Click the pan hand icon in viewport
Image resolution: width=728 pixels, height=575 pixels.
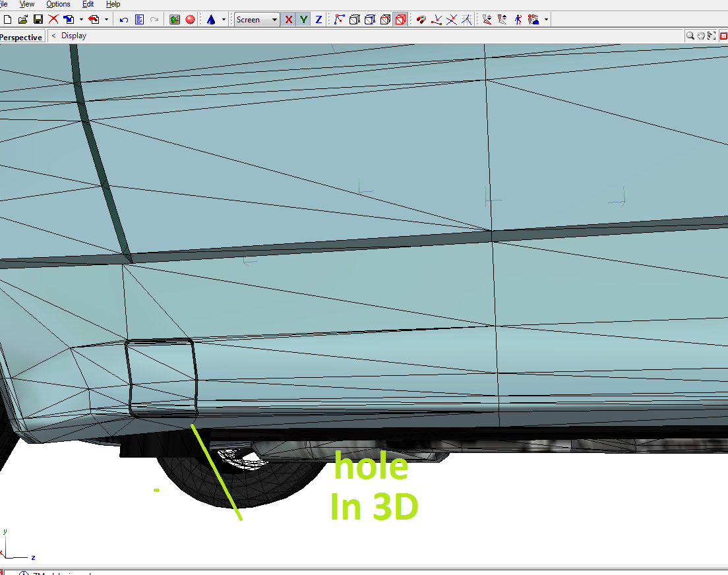coord(701,36)
